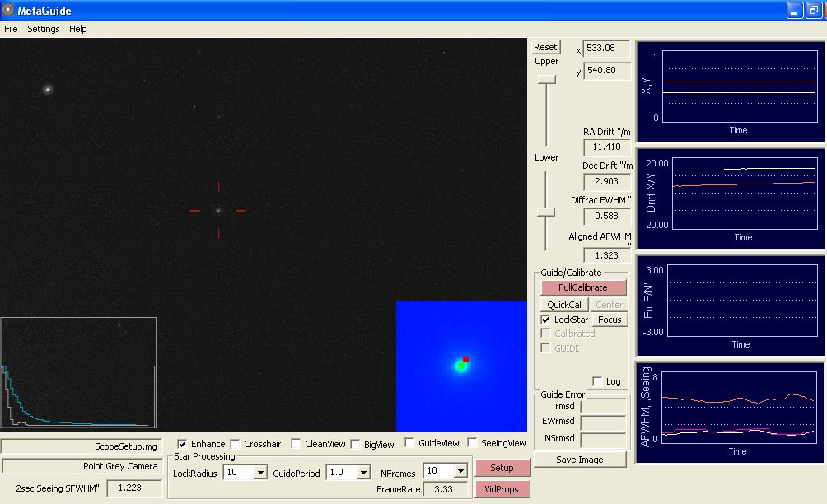Viewport: 827px width, 504px height.
Task: Click the MetaGuide title bar app icon
Action: tap(8, 11)
